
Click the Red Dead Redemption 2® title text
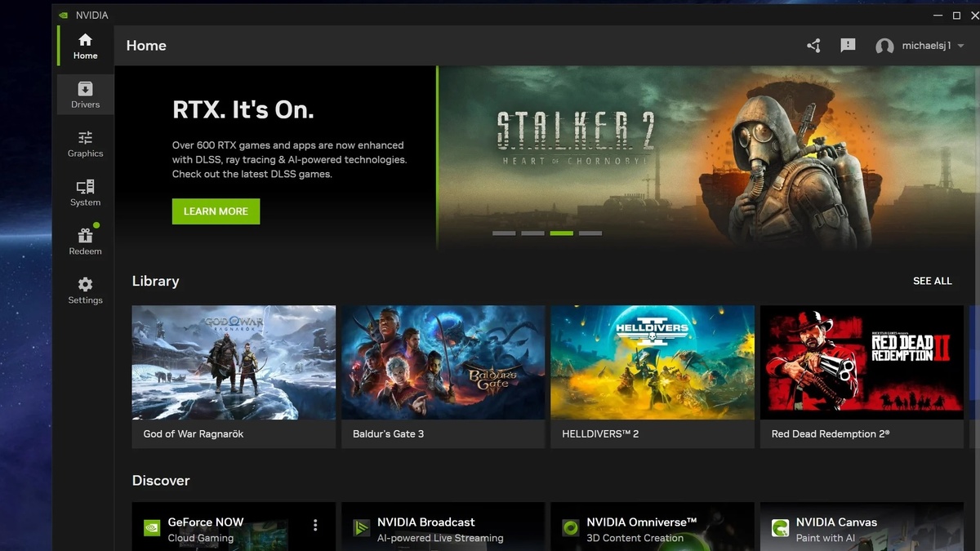(831, 434)
